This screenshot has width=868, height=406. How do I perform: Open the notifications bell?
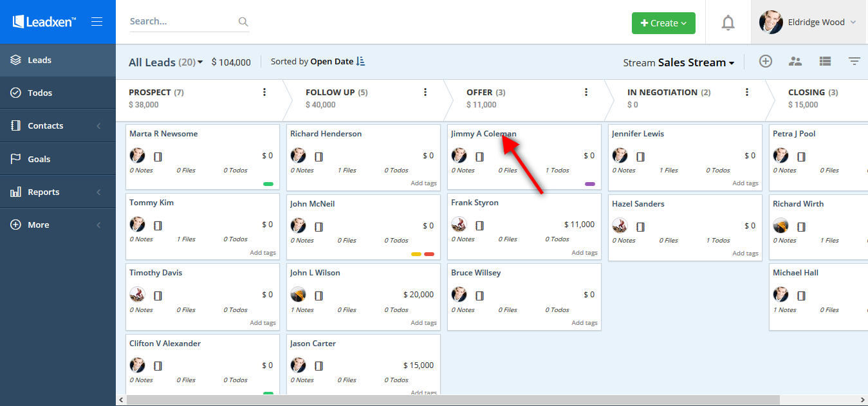[728, 23]
